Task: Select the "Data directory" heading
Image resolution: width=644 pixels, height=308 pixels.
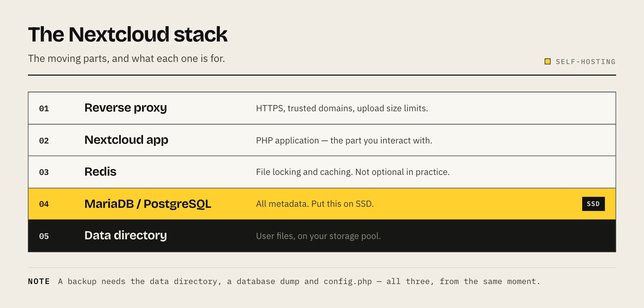Action: point(126,235)
